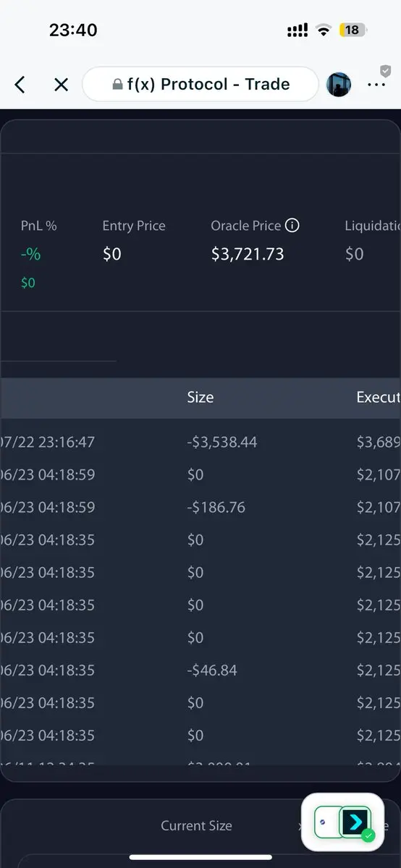Tap the shield security badge icon
The height and width of the screenshot is (868, 401).
tap(385, 71)
